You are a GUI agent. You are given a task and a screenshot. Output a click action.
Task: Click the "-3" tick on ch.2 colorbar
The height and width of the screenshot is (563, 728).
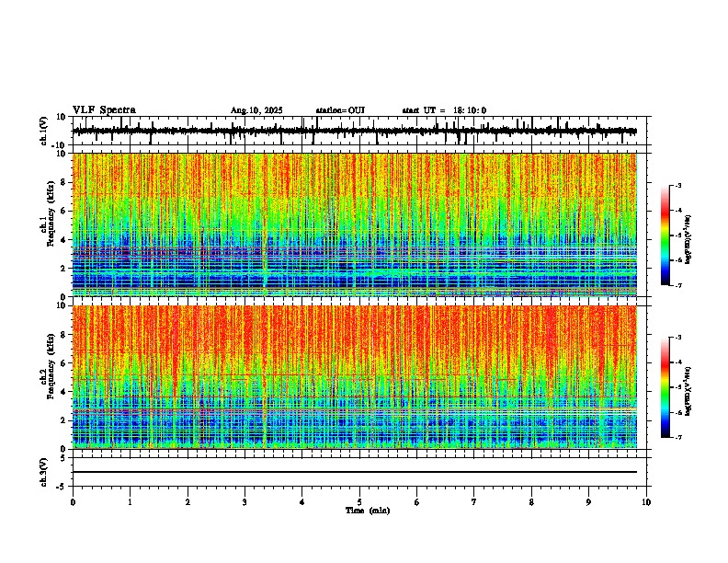click(678, 337)
